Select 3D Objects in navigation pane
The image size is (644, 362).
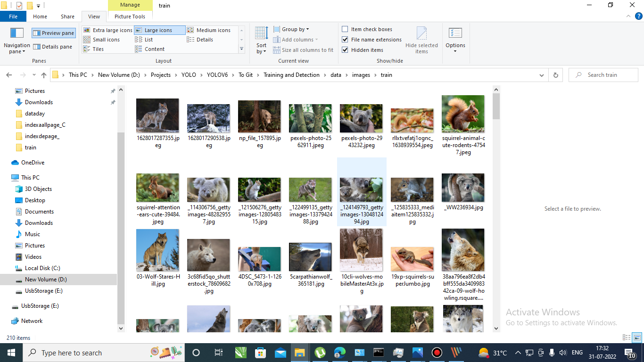click(38, 189)
